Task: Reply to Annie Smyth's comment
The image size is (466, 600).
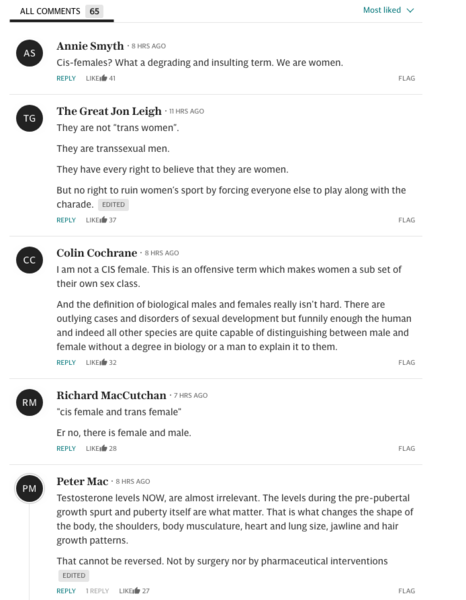Action: pos(66,78)
